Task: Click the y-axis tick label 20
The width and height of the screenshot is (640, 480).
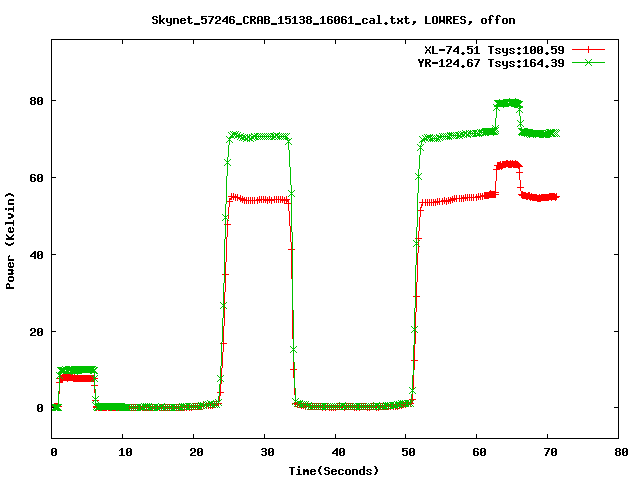Action: (x=36, y=332)
